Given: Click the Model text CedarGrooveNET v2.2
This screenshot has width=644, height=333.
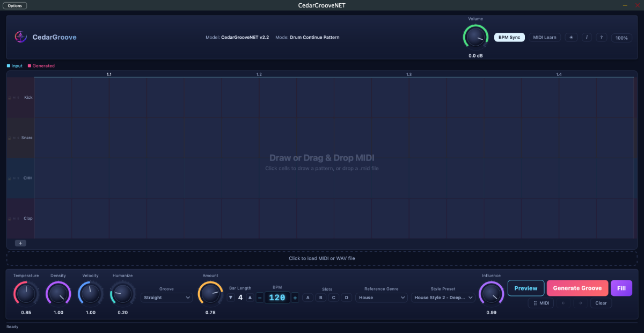Looking at the screenshot, I should [x=245, y=38].
